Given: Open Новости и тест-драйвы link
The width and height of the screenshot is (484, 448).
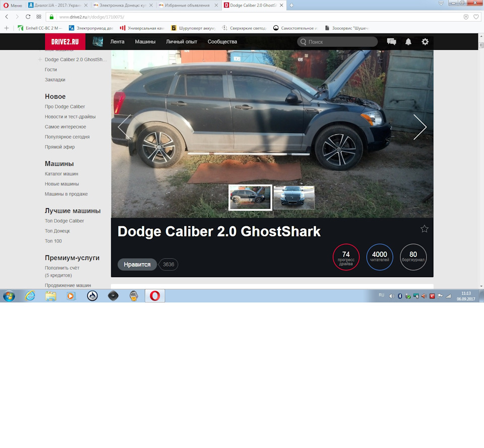Looking at the screenshot, I should tap(70, 116).
